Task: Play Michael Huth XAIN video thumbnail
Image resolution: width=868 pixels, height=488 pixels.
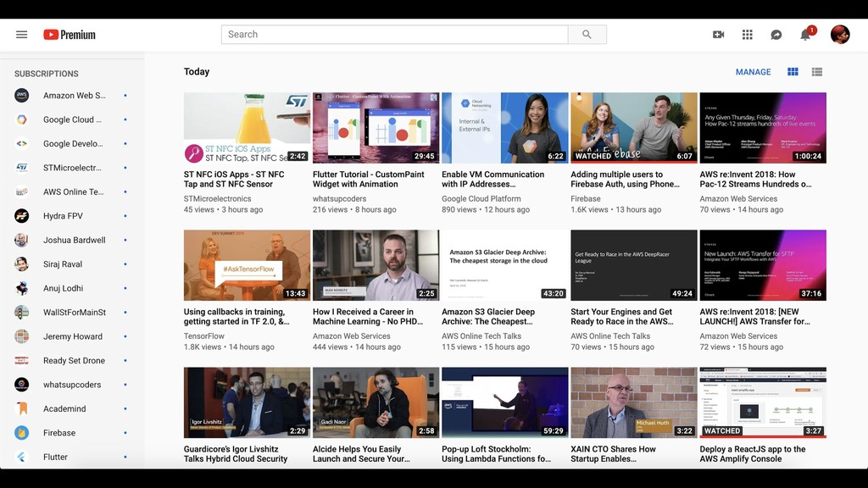Action: pos(634,402)
